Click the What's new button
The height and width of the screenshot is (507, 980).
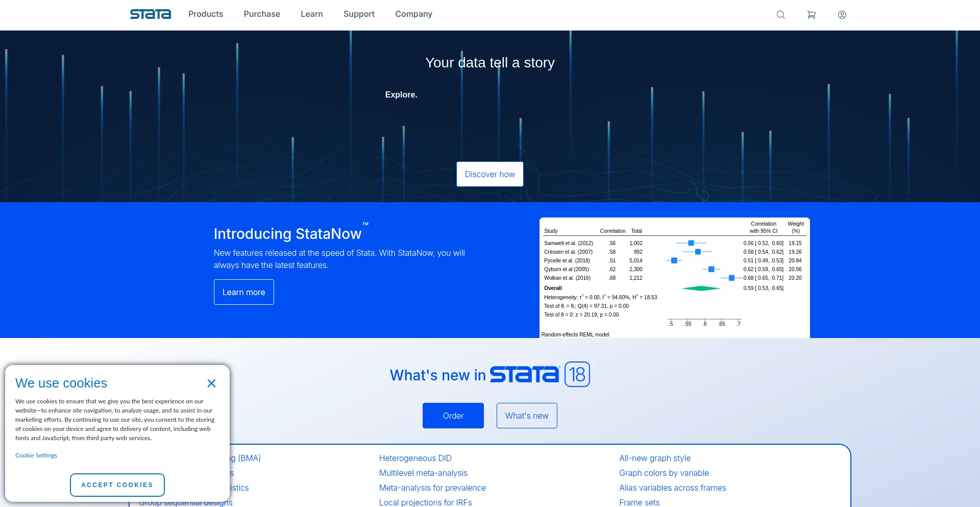click(x=527, y=416)
